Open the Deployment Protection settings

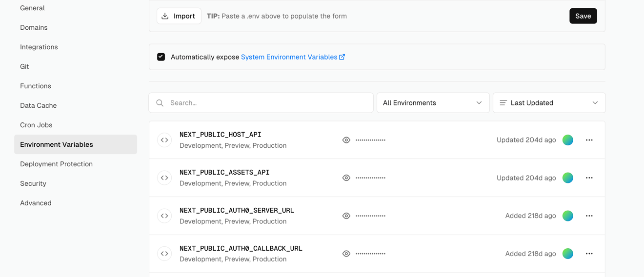tap(56, 164)
